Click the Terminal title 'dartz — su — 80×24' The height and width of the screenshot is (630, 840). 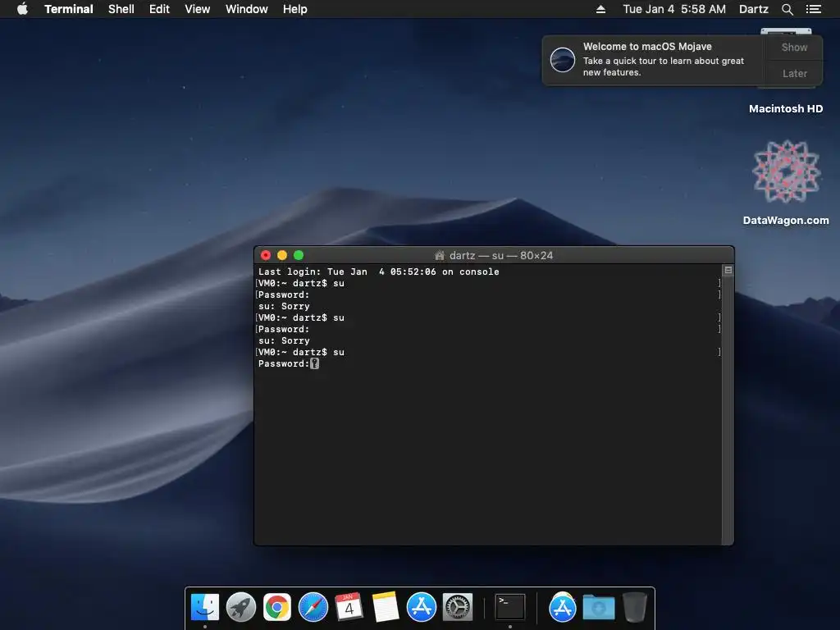(501, 256)
